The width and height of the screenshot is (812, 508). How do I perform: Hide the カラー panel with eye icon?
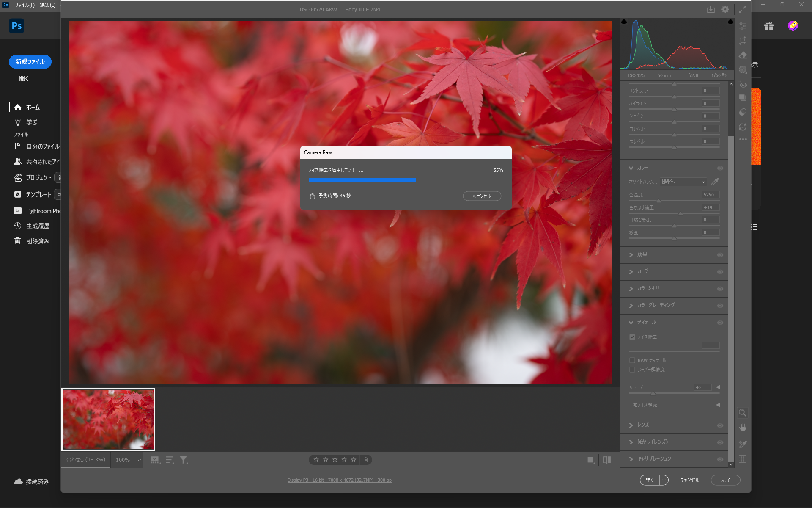pos(720,168)
